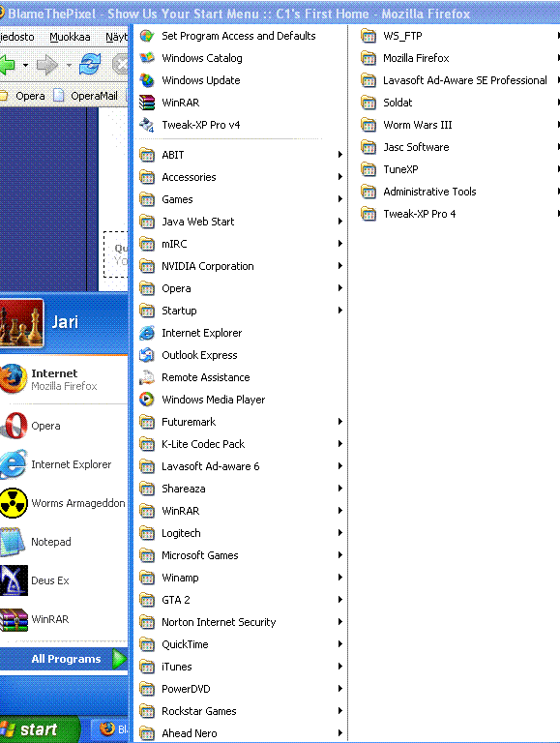Image resolution: width=560 pixels, height=743 pixels.
Task: Open the WinRAR folder submenu
Action: (x=240, y=511)
